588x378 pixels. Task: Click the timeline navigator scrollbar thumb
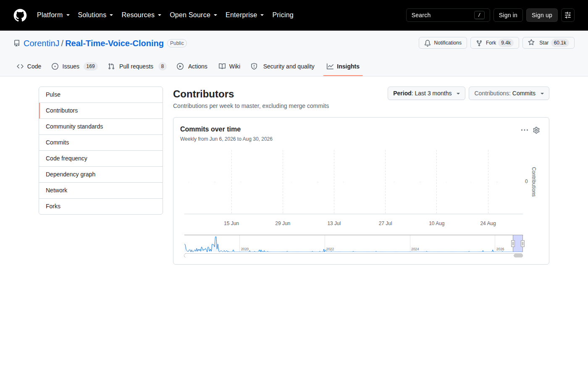518,255
